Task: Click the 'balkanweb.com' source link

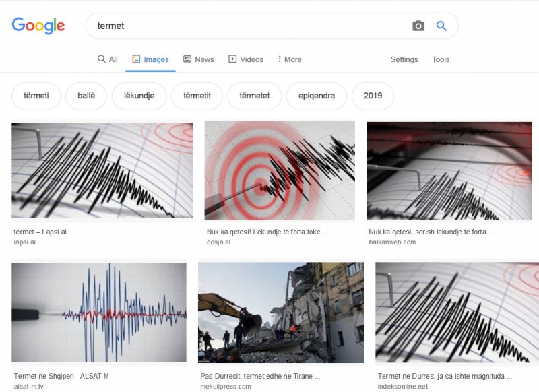Action: coord(392,242)
